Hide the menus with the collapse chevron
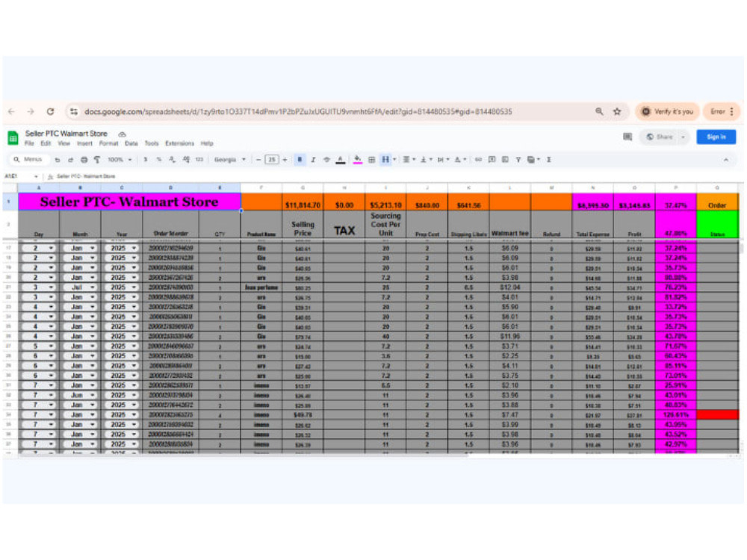Screen dimensions: 747x560 click(726, 160)
